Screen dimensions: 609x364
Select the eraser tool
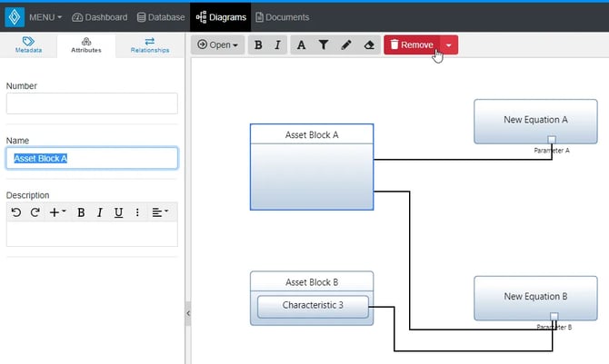coord(369,44)
